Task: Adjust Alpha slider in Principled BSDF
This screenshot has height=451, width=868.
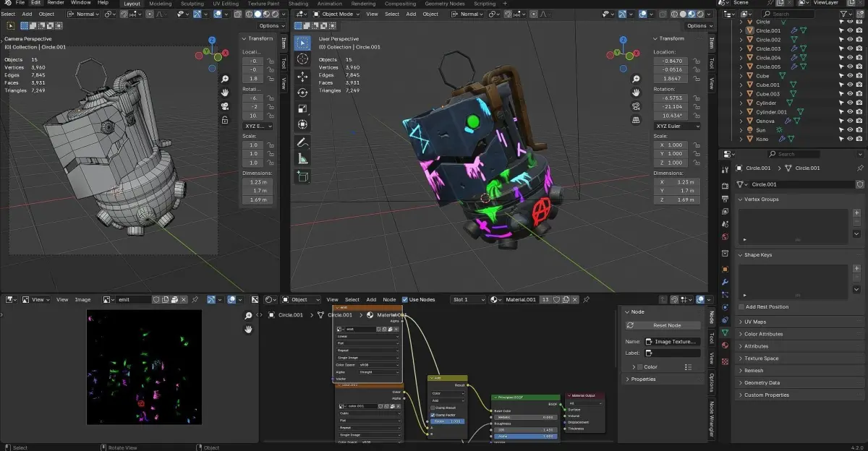Action: 525,437
